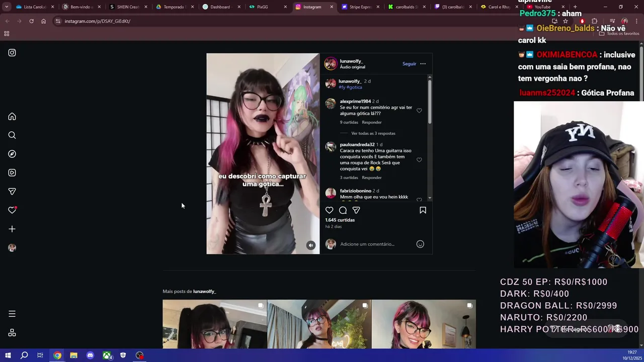Image resolution: width=644 pixels, height=362 pixels.
Task: Open the comment bubble icon under post
Action: point(343,210)
